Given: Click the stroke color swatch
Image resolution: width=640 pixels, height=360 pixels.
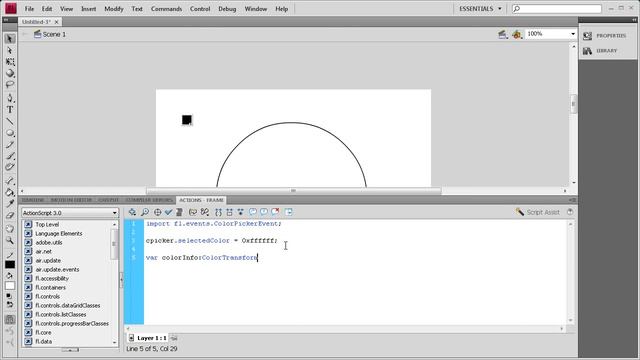Looking at the screenshot, I should coord(10,265).
